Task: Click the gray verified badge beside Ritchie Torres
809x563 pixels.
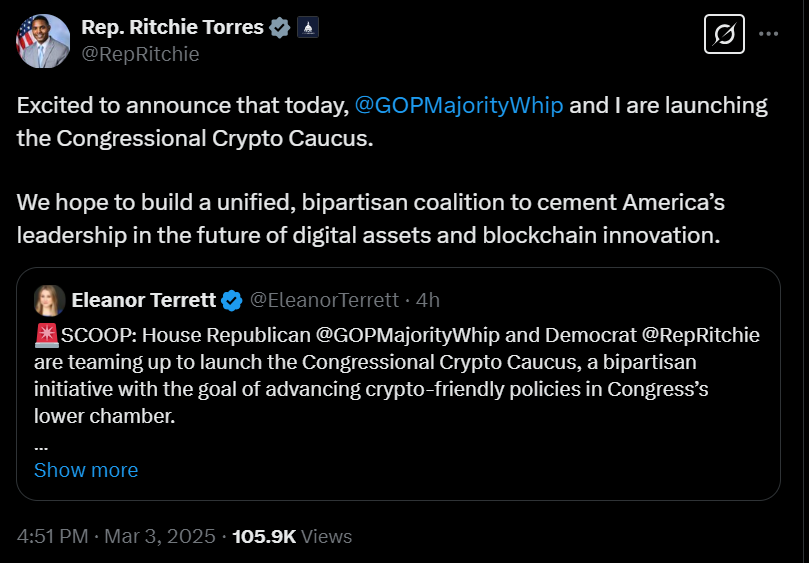Action: click(x=280, y=27)
